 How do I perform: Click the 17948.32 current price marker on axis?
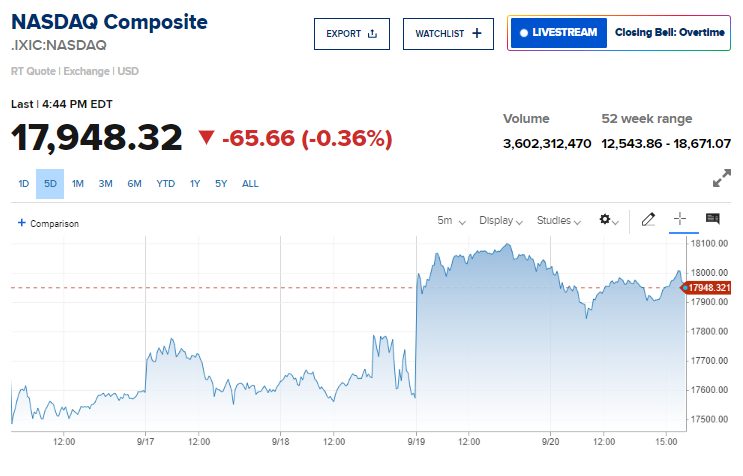click(x=711, y=288)
